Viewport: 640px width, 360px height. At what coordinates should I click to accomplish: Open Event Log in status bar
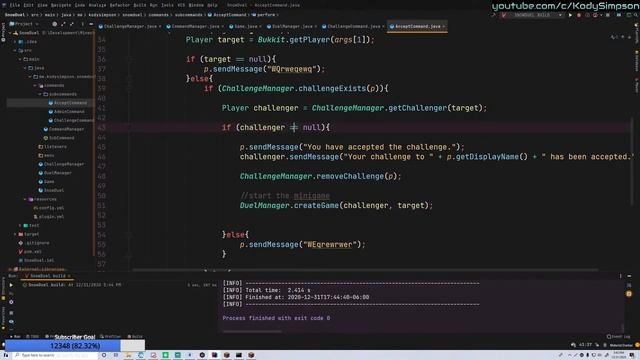pyautogui.click(x=618, y=337)
